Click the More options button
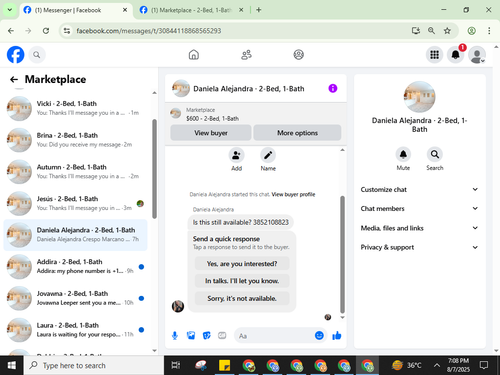Viewport: 500px width, 375px height. (x=297, y=133)
